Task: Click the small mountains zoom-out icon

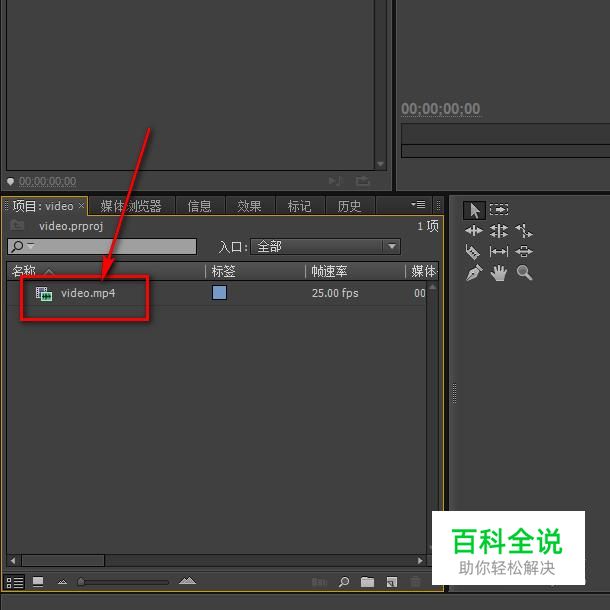Action: pos(62,582)
